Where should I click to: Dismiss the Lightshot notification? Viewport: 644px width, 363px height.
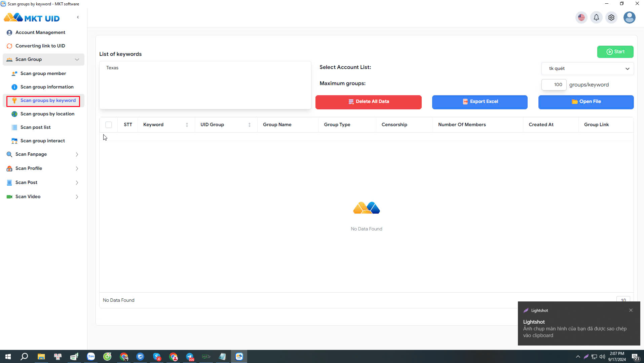(x=631, y=310)
